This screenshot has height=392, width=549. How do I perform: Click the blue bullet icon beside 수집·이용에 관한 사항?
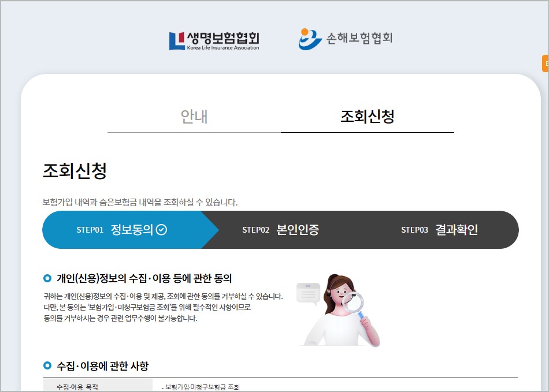point(49,364)
